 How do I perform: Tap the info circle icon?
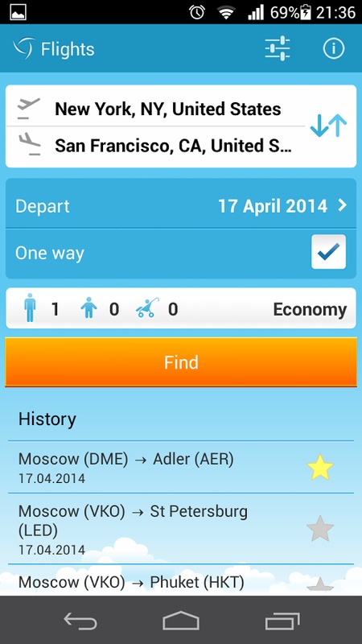333,49
